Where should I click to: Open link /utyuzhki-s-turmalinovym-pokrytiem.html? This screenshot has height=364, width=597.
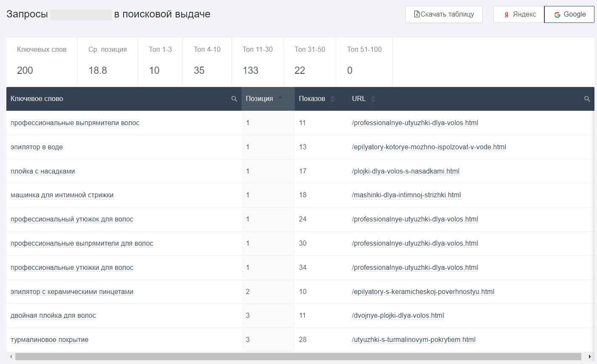click(414, 340)
